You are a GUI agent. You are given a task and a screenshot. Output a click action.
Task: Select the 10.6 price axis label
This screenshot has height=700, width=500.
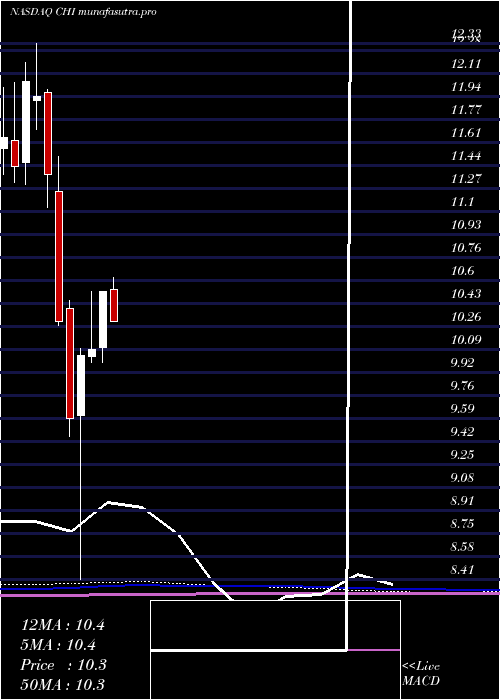[462, 271]
